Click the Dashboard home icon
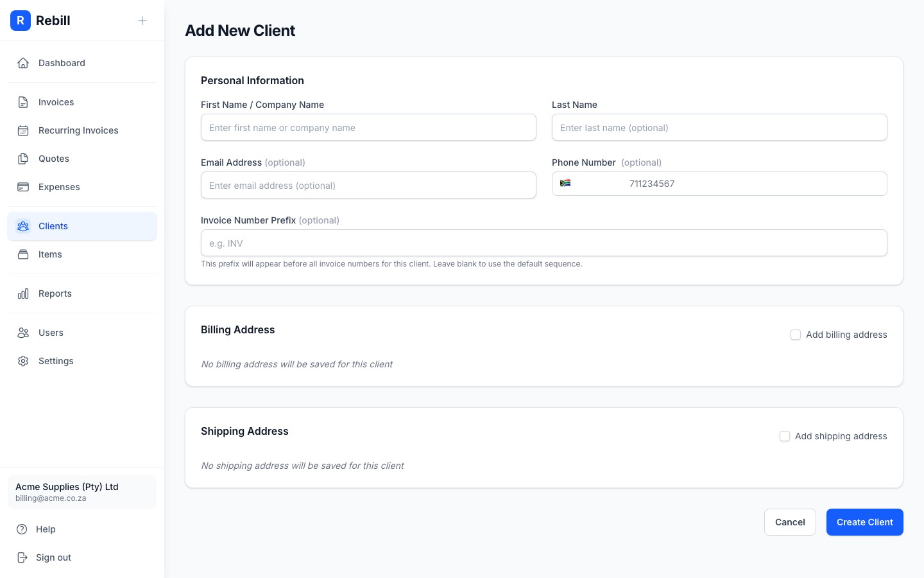This screenshot has width=924, height=578. click(23, 63)
